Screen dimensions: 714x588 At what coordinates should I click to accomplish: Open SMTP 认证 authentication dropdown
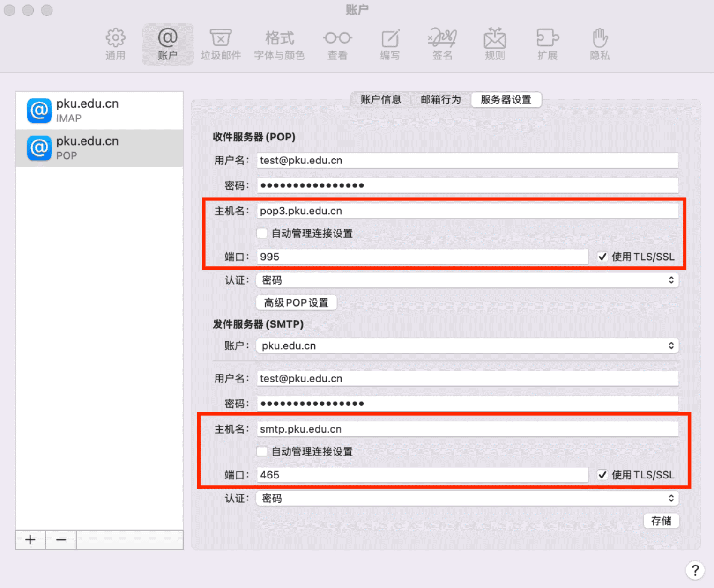(467, 498)
